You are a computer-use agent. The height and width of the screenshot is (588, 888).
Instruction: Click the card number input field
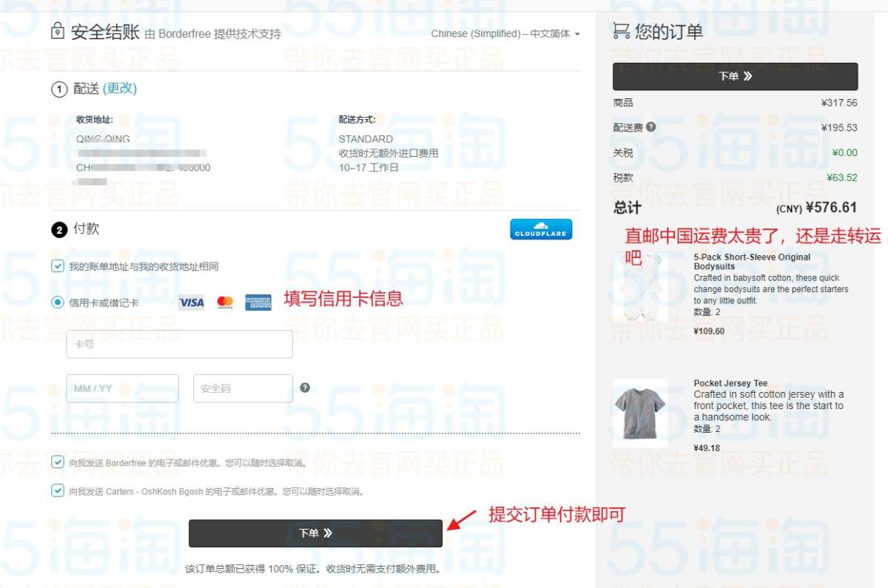[x=180, y=344]
